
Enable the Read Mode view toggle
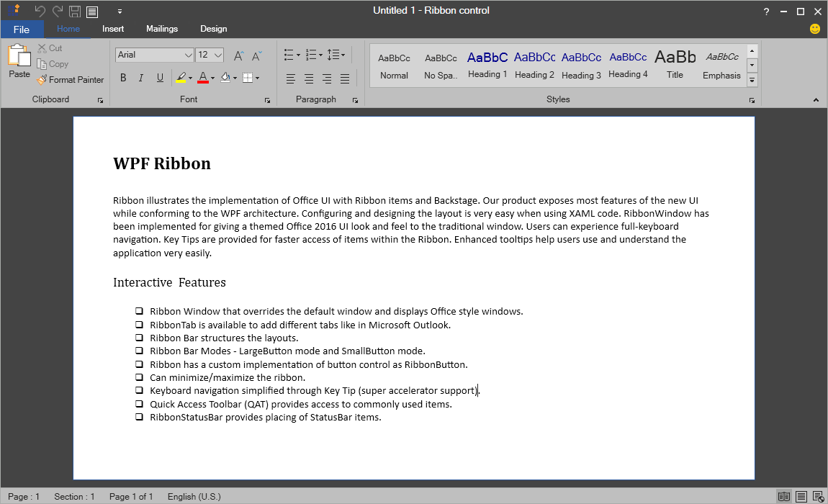[784, 496]
